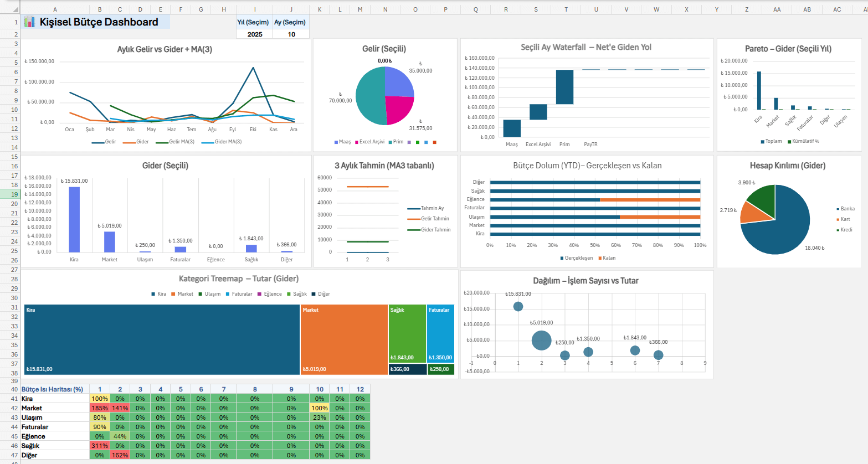Click the Banka legend entry in Hesap Kırılımı
The width and height of the screenshot is (868, 464).
[846, 209]
